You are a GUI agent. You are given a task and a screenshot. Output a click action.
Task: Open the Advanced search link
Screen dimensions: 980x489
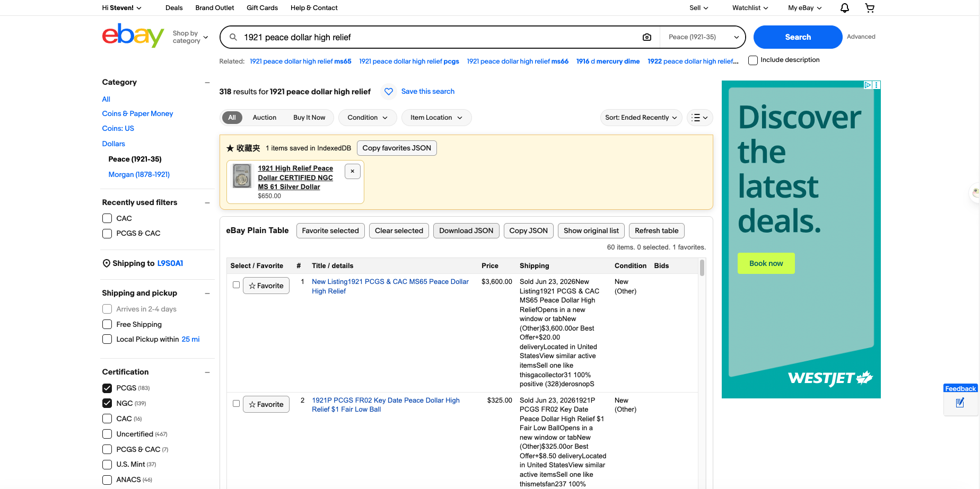point(861,37)
